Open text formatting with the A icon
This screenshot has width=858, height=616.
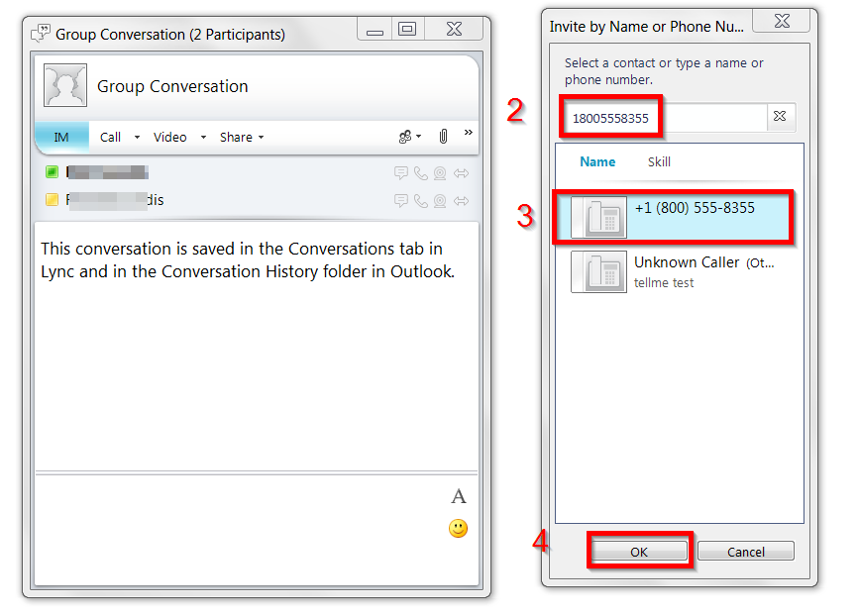(459, 496)
